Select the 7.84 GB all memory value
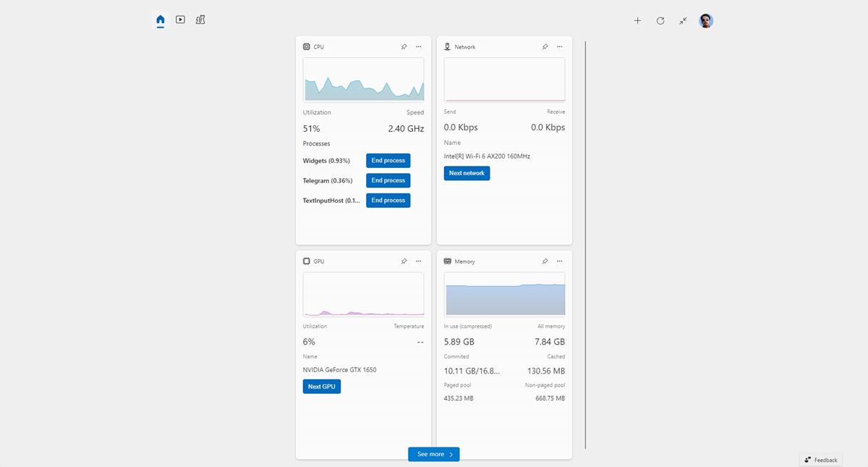The width and height of the screenshot is (868, 467). tap(550, 342)
